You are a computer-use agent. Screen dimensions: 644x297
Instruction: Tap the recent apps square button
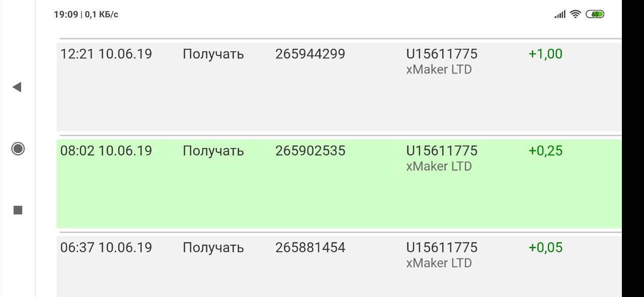[x=18, y=210]
